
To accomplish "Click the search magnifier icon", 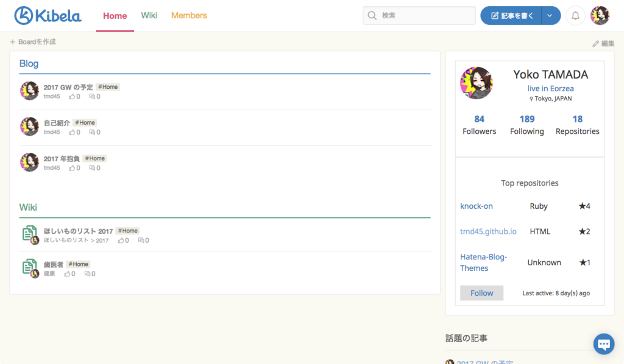I will [372, 15].
